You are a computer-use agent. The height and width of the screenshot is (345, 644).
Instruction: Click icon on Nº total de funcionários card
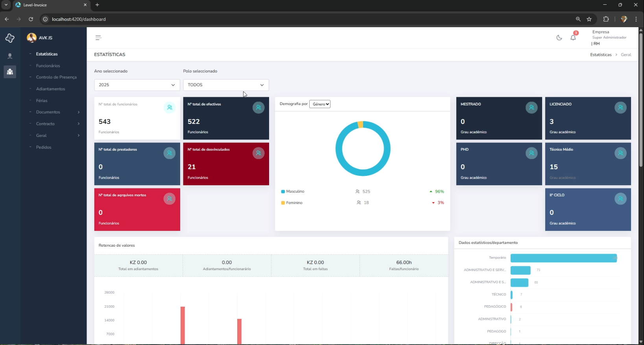click(x=170, y=107)
